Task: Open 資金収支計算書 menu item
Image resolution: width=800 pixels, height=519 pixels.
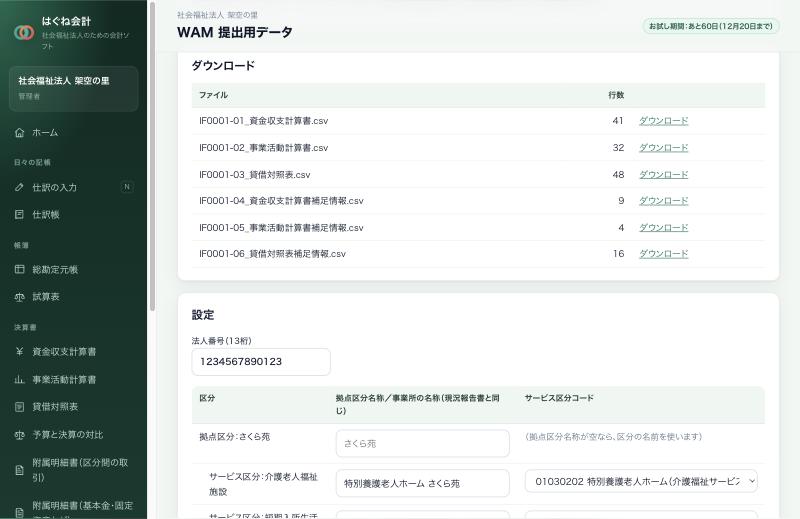Action: click(73, 351)
